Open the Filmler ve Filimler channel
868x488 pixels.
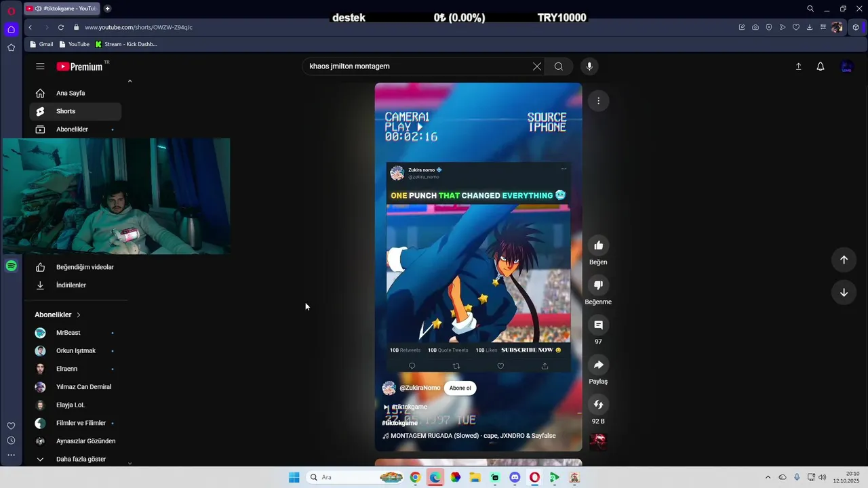coord(75,423)
